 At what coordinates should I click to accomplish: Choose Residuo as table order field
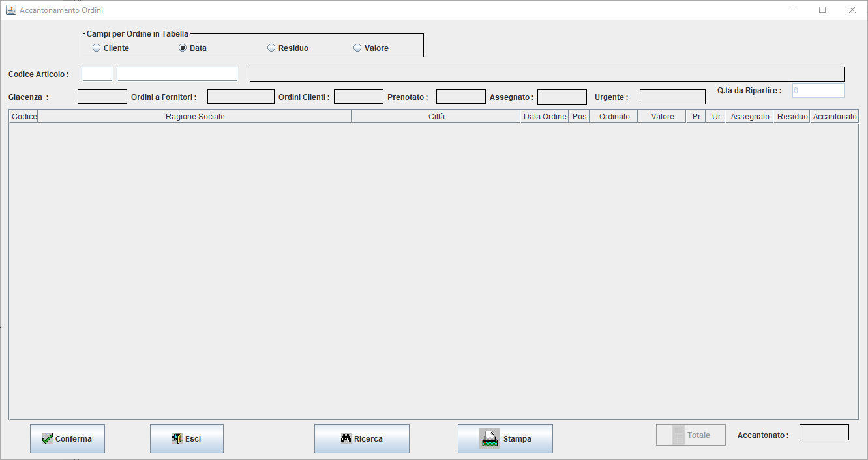click(x=271, y=48)
